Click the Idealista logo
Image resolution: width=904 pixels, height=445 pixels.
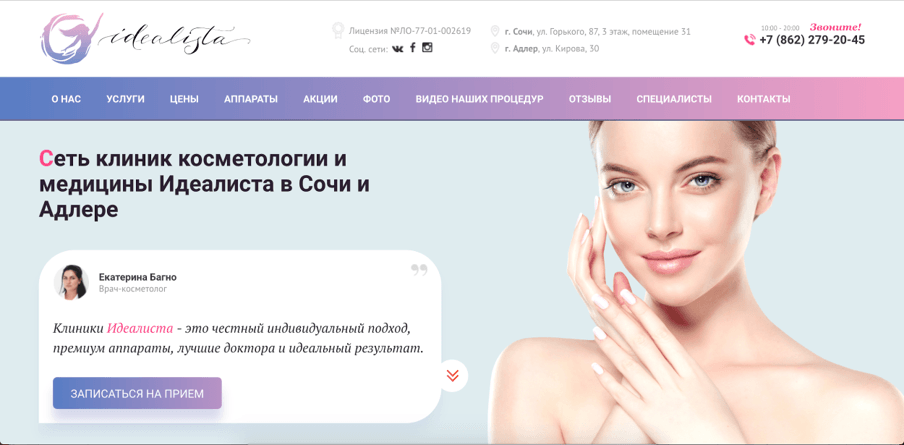(145, 38)
